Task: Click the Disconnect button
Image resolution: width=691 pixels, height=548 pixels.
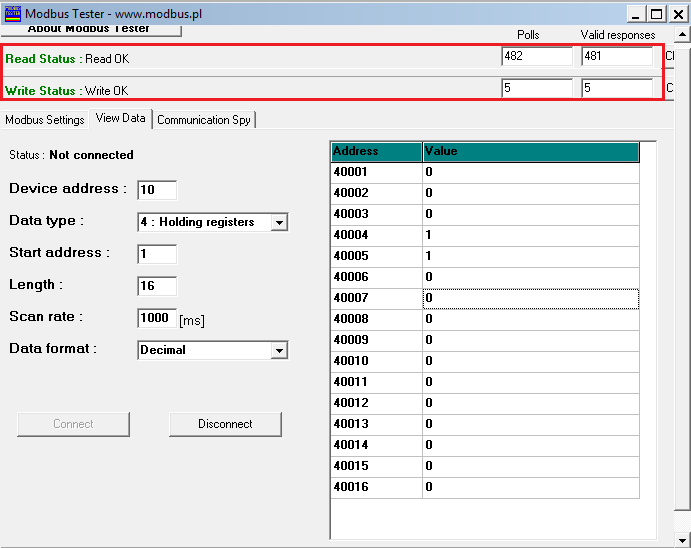Action: point(225,424)
